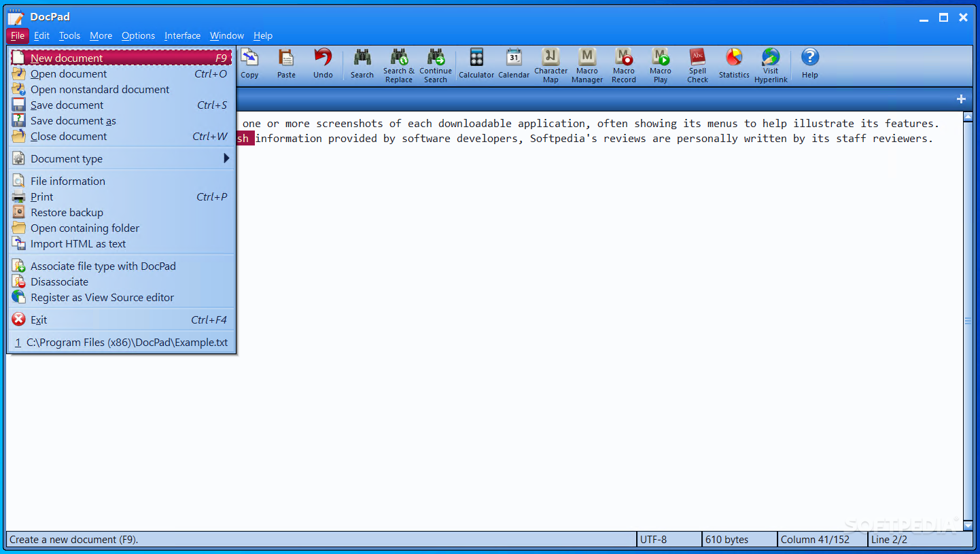This screenshot has width=980, height=554.
Task: Click the DocPad app icon in title bar
Action: (16, 17)
